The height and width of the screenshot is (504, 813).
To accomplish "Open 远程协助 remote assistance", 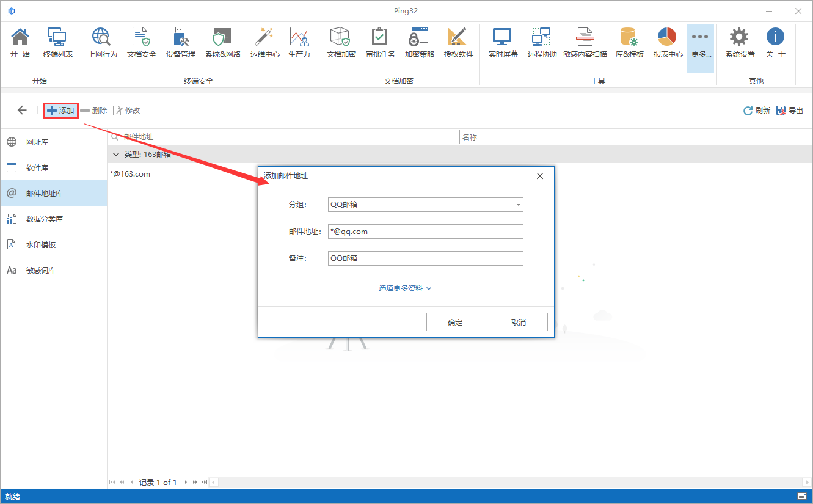I will point(542,43).
